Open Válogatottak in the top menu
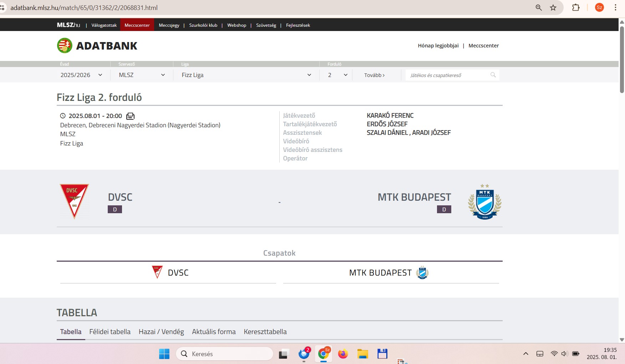Image resolution: width=625 pixels, height=364 pixels. pos(104,25)
